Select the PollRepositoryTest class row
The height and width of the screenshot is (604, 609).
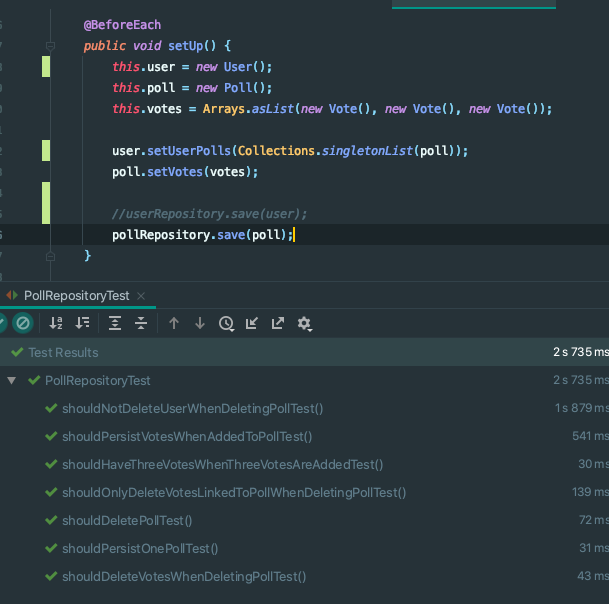coord(304,380)
